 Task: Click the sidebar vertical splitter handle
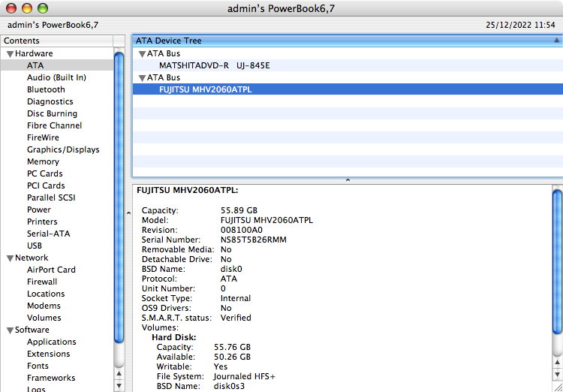[x=128, y=213]
